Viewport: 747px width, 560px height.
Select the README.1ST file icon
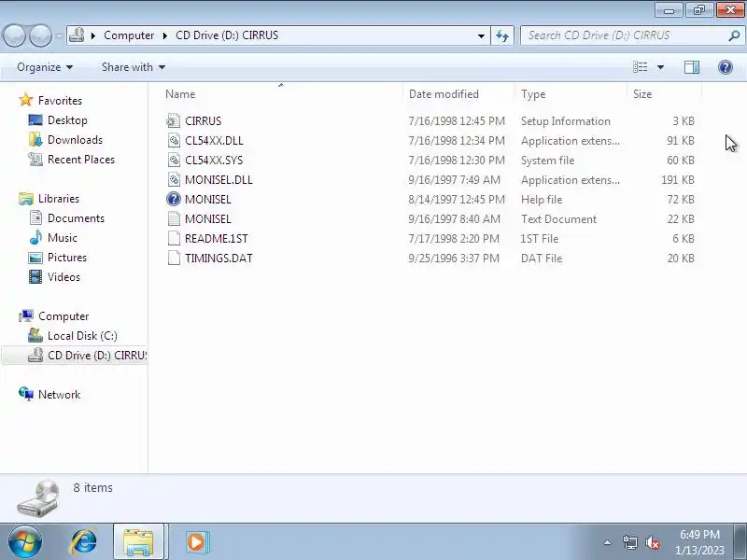(x=174, y=238)
